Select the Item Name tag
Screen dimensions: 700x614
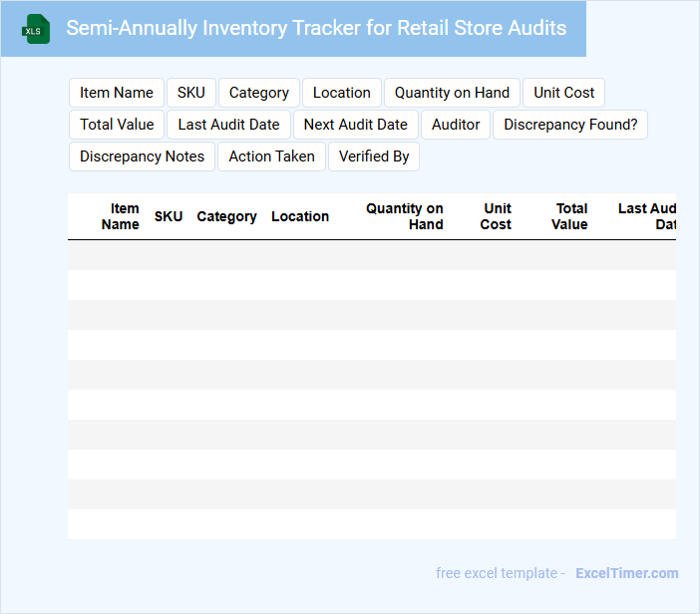(x=117, y=93)
